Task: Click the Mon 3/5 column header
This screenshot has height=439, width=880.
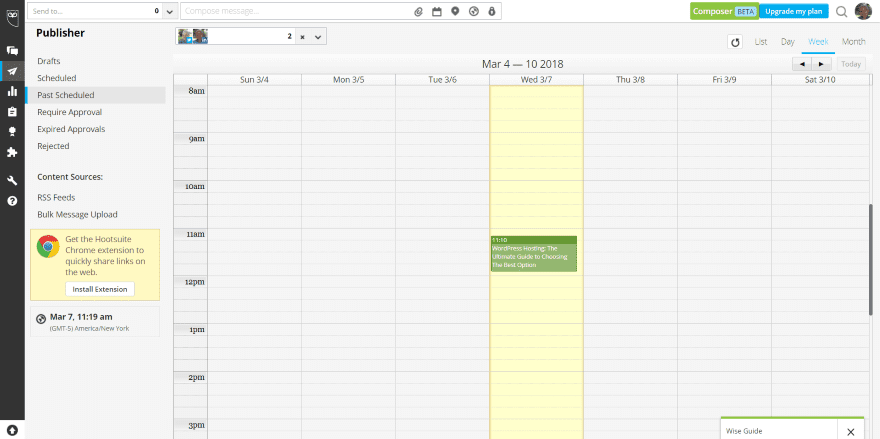Action: point(349,80)
